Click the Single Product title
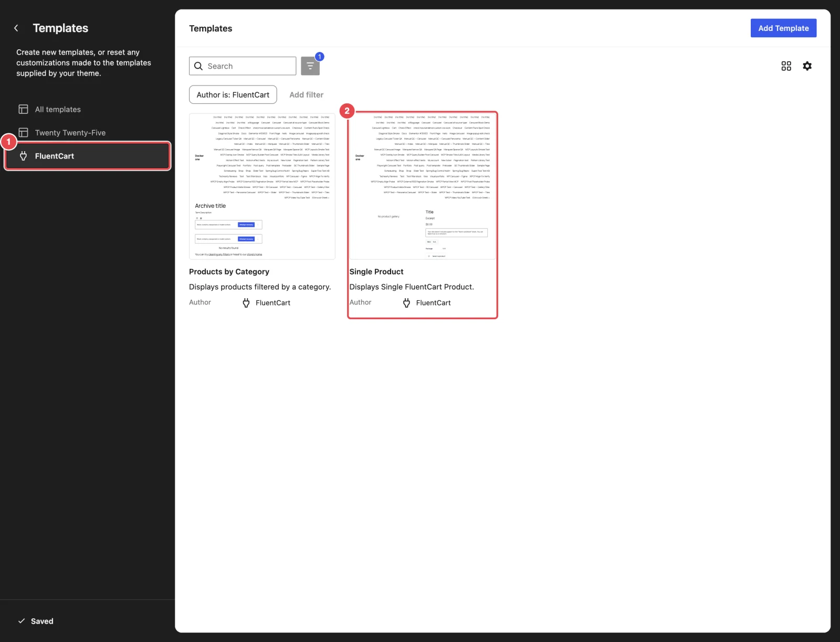840x642 pixels. pos(376,272)
